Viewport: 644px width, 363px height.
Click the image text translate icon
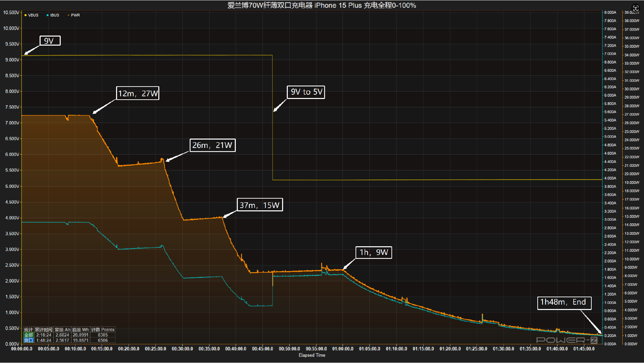636,8
